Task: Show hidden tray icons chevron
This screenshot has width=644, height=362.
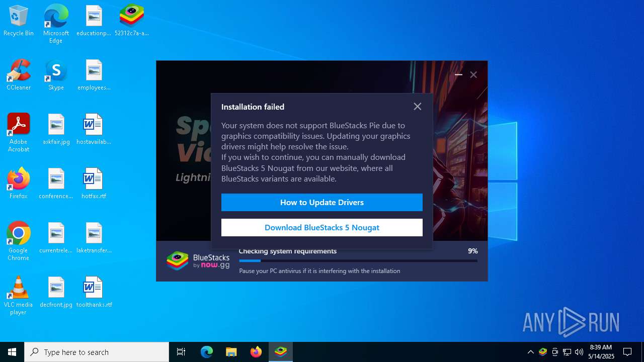Action: (x=530, y=352)
